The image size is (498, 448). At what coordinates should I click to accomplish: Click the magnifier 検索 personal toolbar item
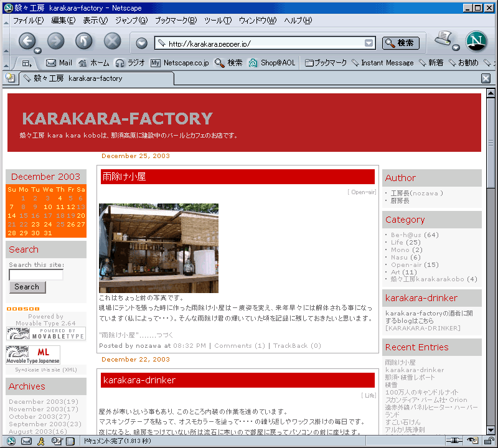point(228,63)
